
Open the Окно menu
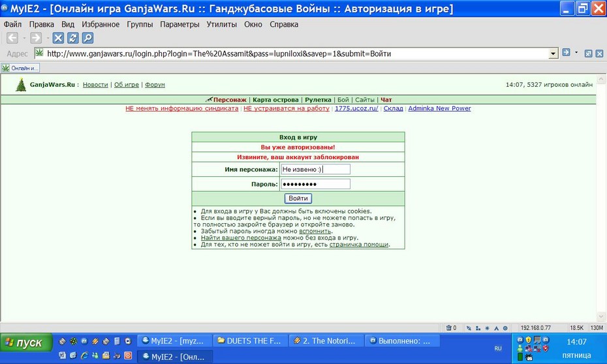253,24
